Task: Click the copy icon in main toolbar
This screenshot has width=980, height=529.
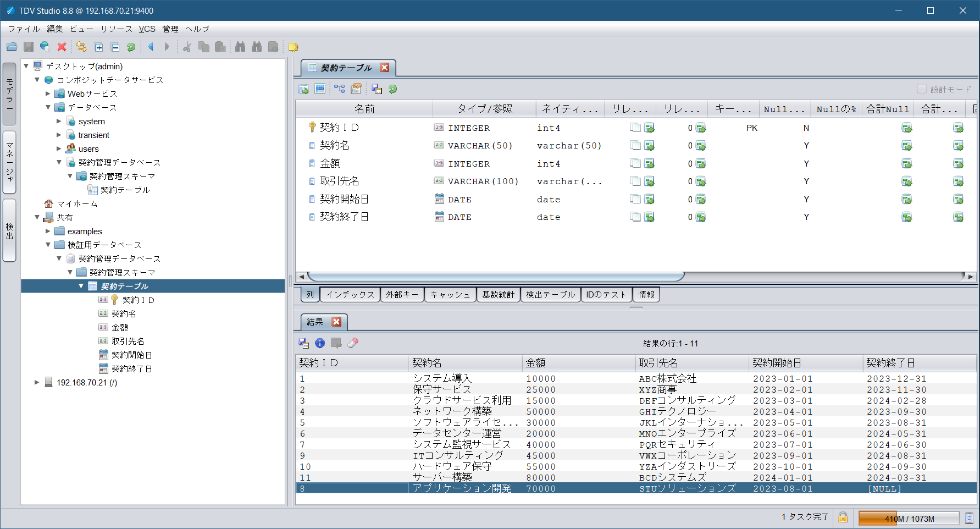Action: pyautogui.click(x=203, y=47)
